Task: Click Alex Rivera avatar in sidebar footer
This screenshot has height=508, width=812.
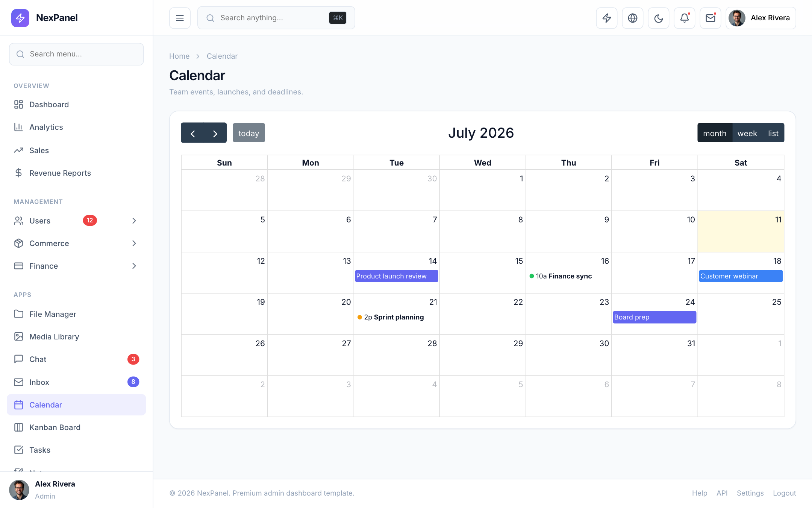Action: pos(19,490)
